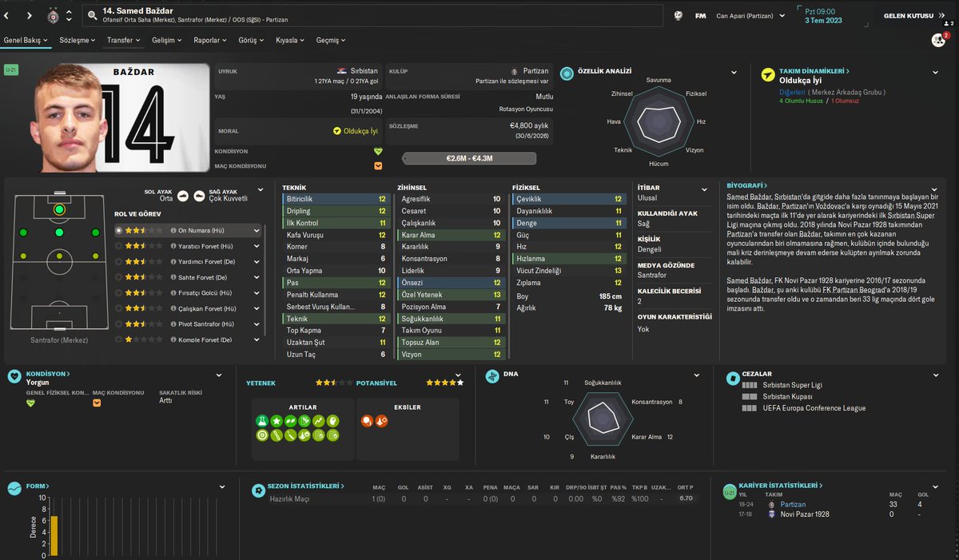Select the Komple Forvet (De) radio button
The height and width of the screenshot is (560, 959).
[x=119, y=340]
